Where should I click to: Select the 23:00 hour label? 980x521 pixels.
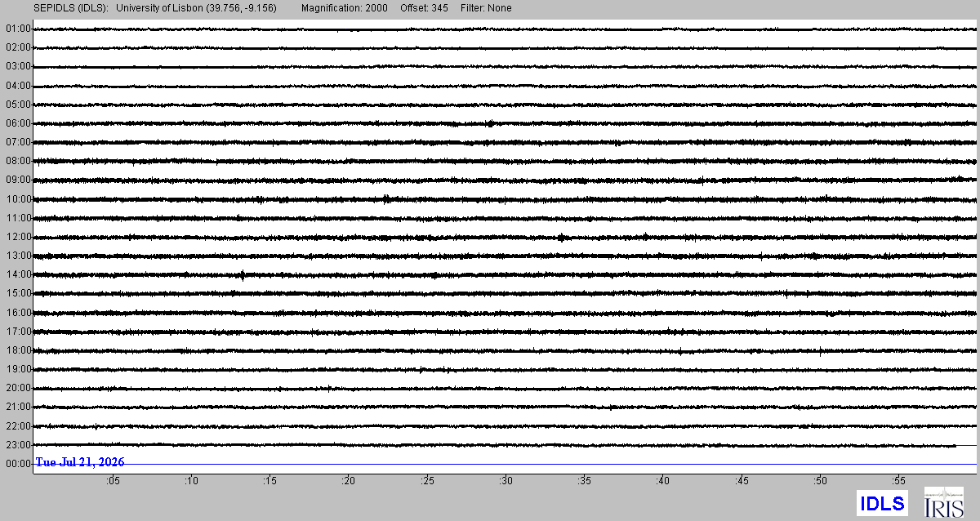coord(18,445)
